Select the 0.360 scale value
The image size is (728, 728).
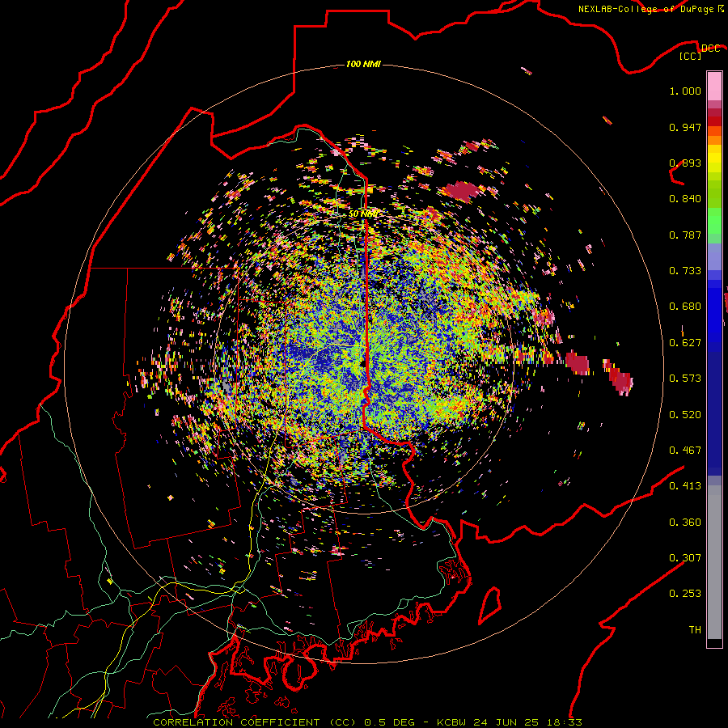[x=685, y=523]
